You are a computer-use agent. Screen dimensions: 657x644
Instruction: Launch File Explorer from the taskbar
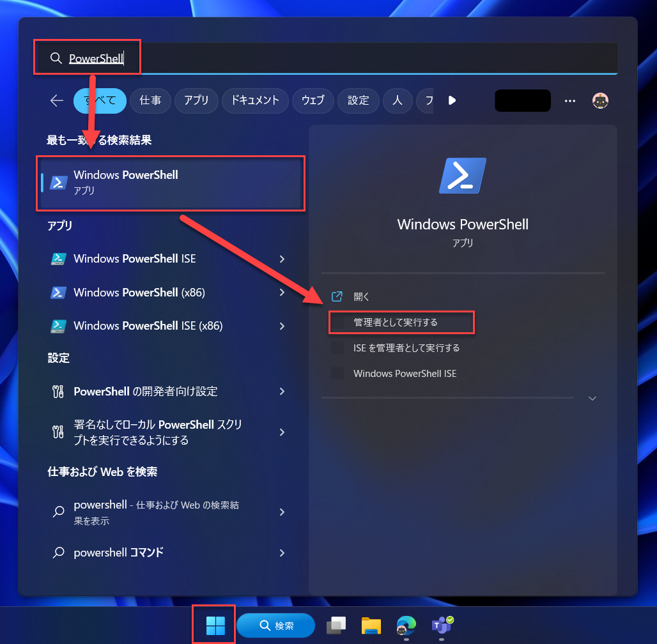(x=371, y=625)
